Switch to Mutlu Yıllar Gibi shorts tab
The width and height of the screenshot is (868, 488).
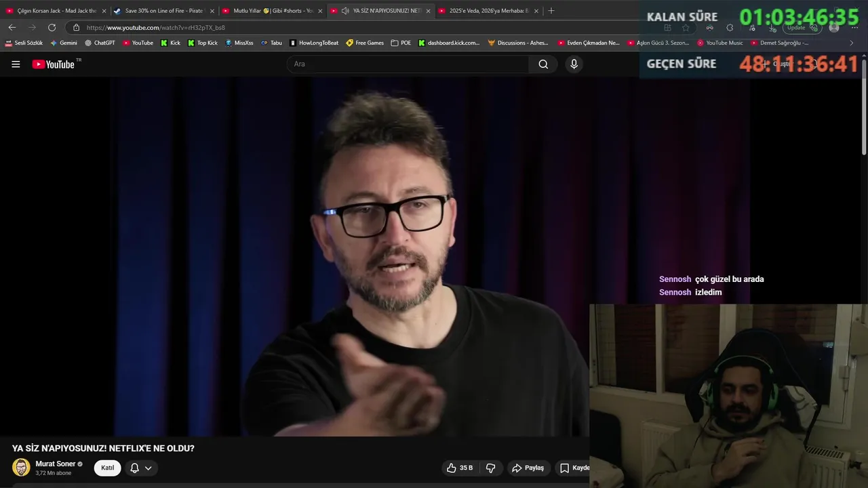(271, 11)
